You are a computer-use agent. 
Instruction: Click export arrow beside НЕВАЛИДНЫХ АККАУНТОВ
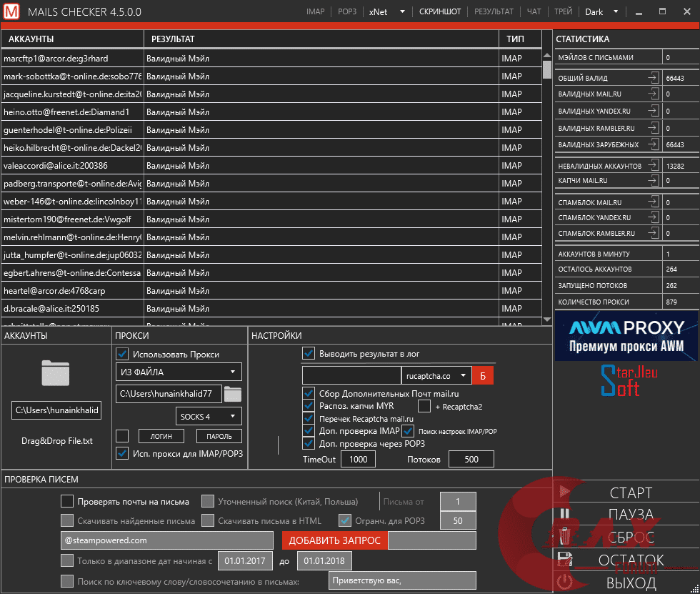pyautogui.click(x=653, y=165)
